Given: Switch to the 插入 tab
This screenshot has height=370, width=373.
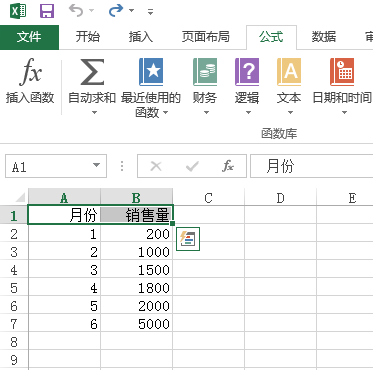Looking at the screenshot, I should pos(141,37).
